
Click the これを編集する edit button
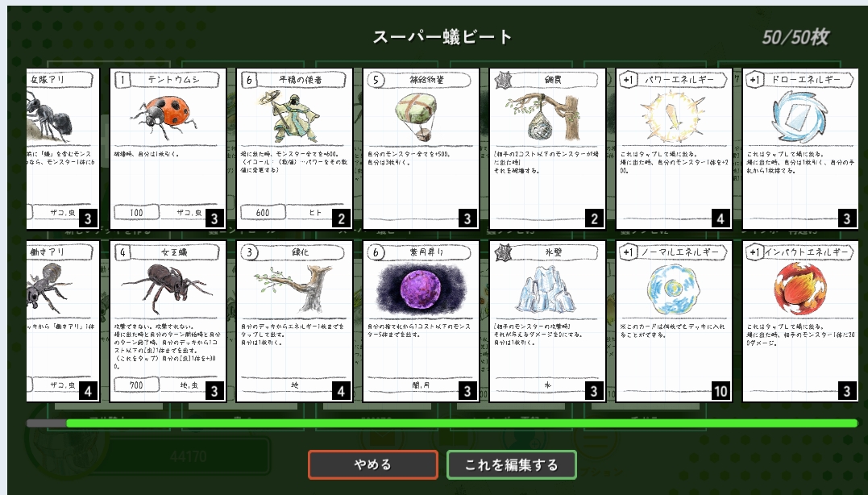tap(512, 464)
